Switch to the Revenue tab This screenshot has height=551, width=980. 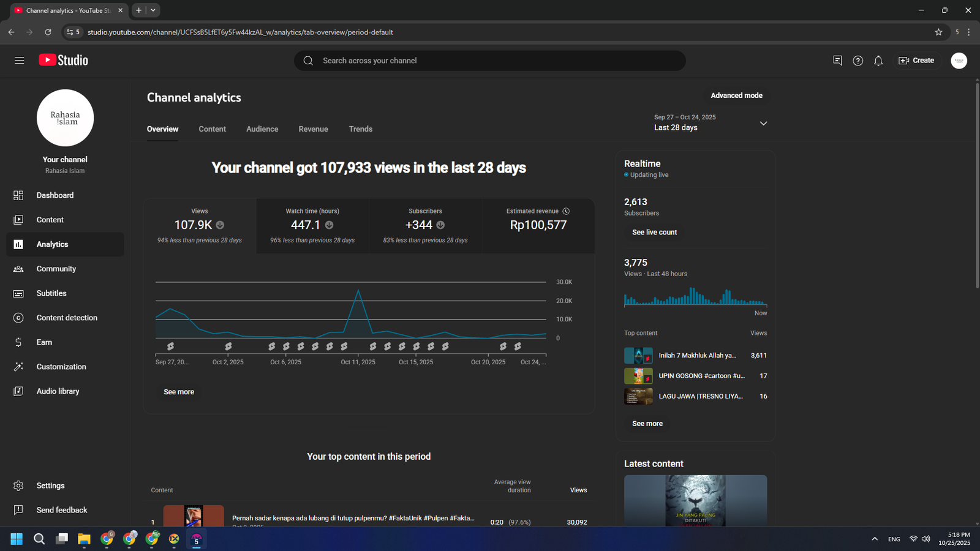[313, 129]
